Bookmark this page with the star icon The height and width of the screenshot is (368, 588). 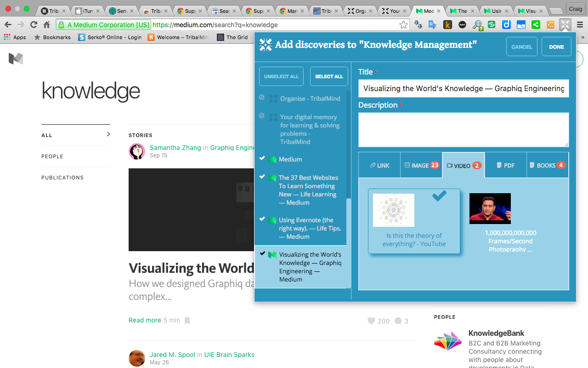click(x=403, y=25)
